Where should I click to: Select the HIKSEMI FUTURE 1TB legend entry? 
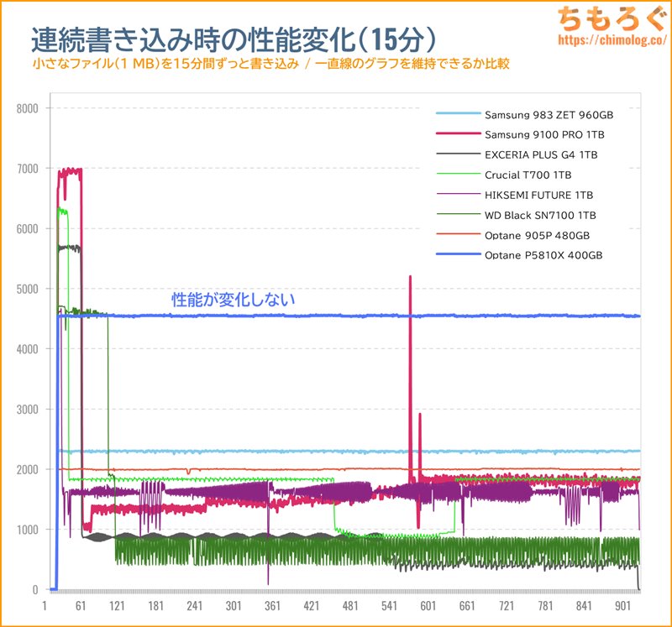tap(514, 195)
